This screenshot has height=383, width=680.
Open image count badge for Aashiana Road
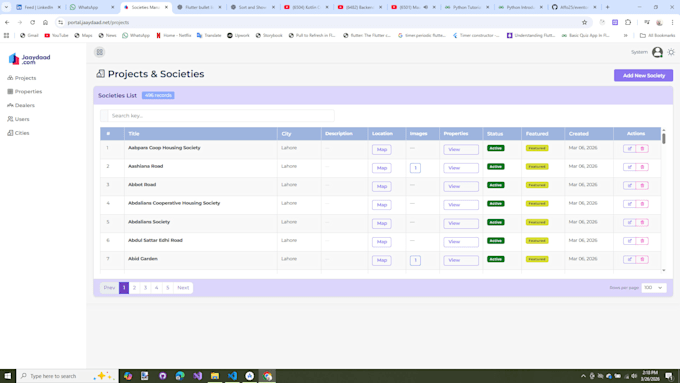click(x=415, y=168)
